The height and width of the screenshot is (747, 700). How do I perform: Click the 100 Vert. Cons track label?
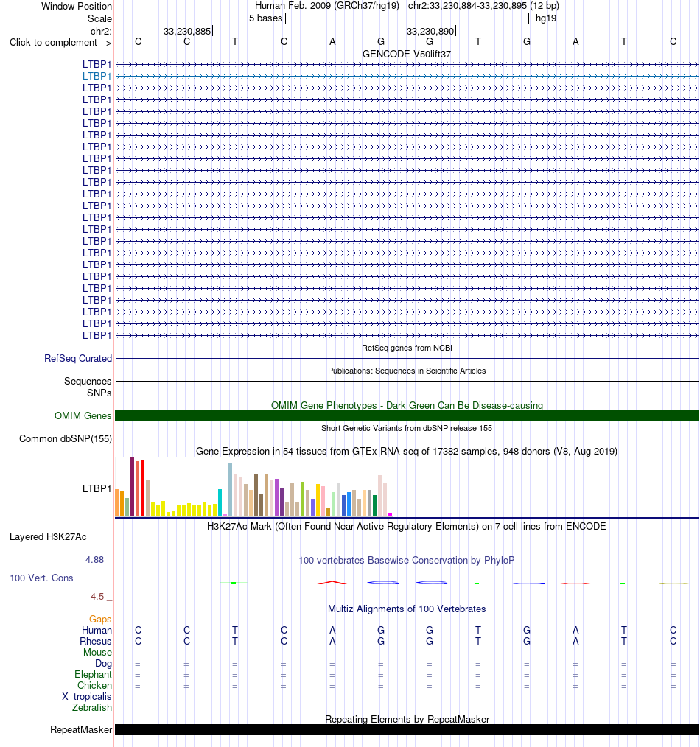pos(41,578)
